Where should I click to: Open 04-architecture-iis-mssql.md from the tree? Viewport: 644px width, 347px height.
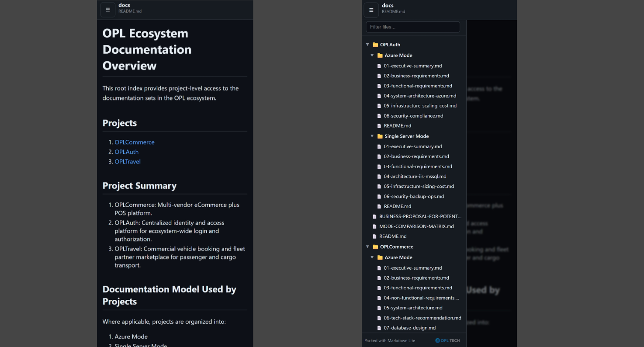coord(414,176)
